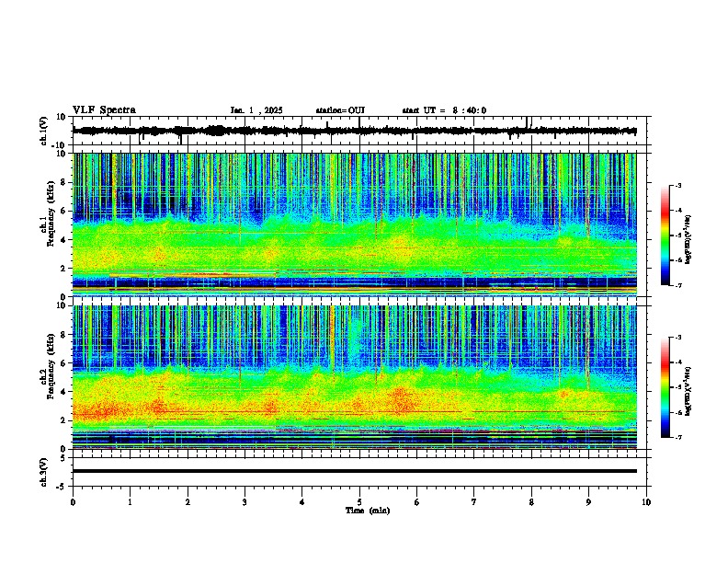Click time axis tick label "8"

pyautogui.click(x=531, y=502)
